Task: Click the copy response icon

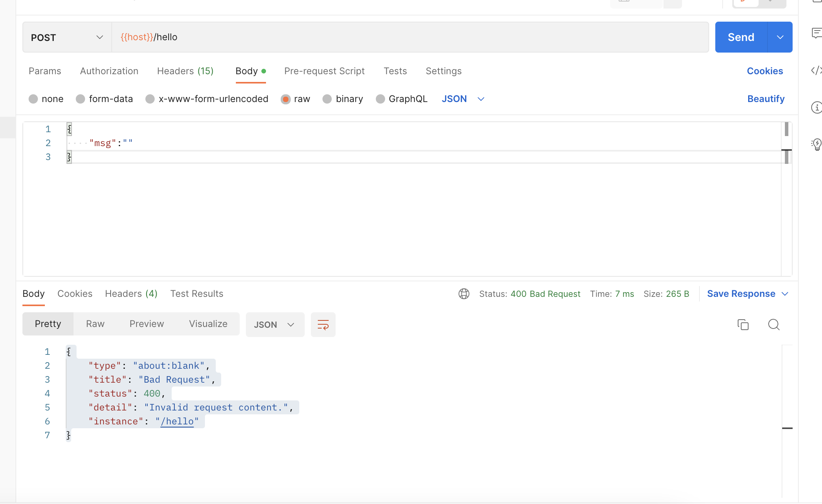Action: click(743, 324)
